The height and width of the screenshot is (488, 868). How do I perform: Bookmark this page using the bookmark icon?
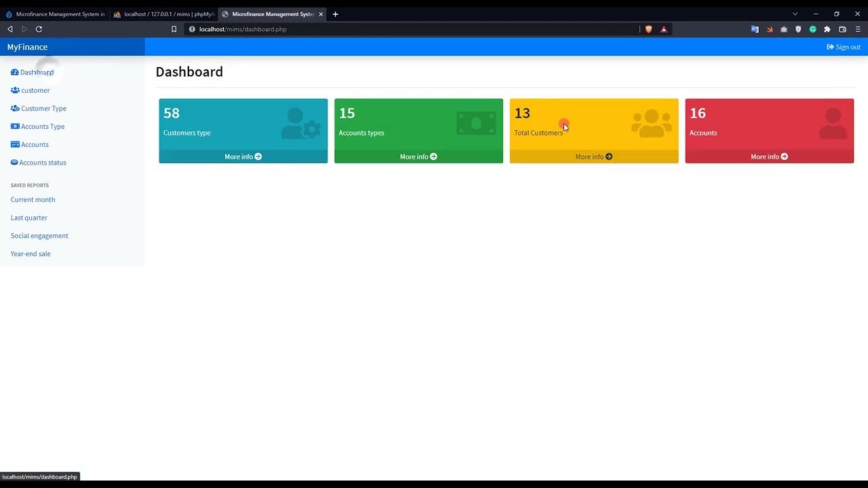tap(174, 29)
